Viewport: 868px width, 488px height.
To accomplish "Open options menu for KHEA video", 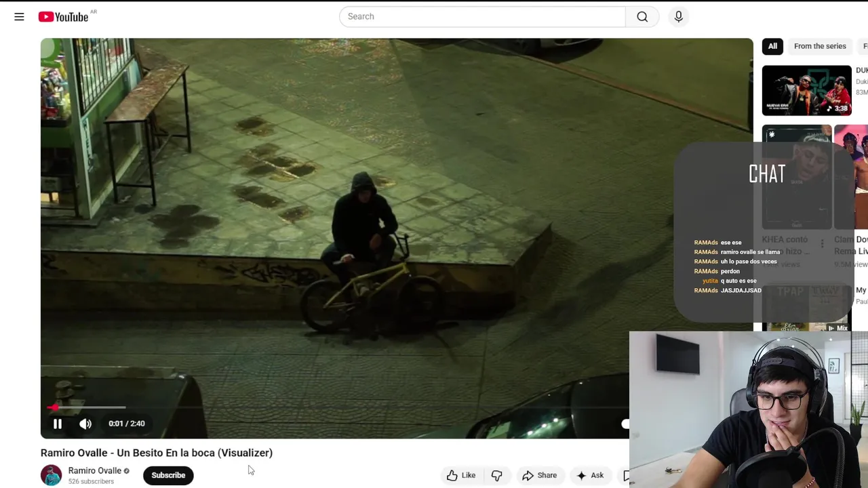I will tap(822, 243).
